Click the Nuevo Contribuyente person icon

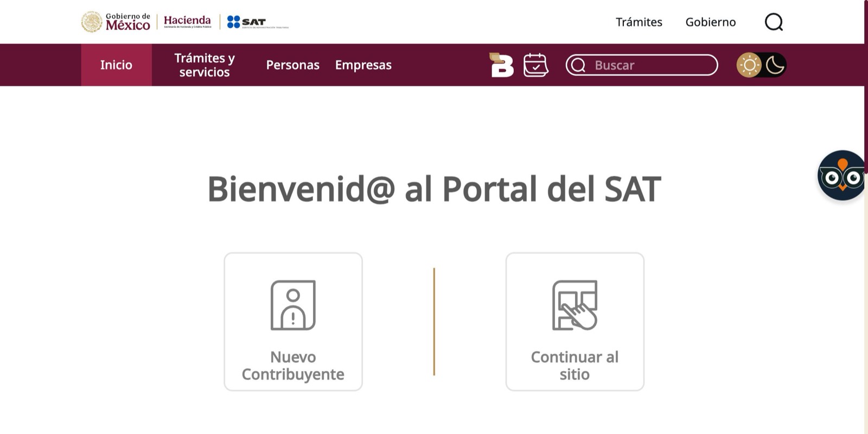(293, 305)
